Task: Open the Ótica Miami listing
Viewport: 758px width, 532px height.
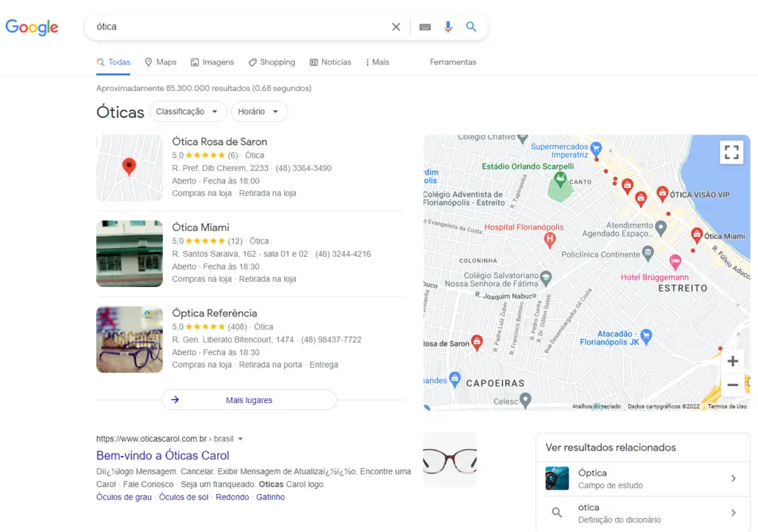Action: coord(201,227)
